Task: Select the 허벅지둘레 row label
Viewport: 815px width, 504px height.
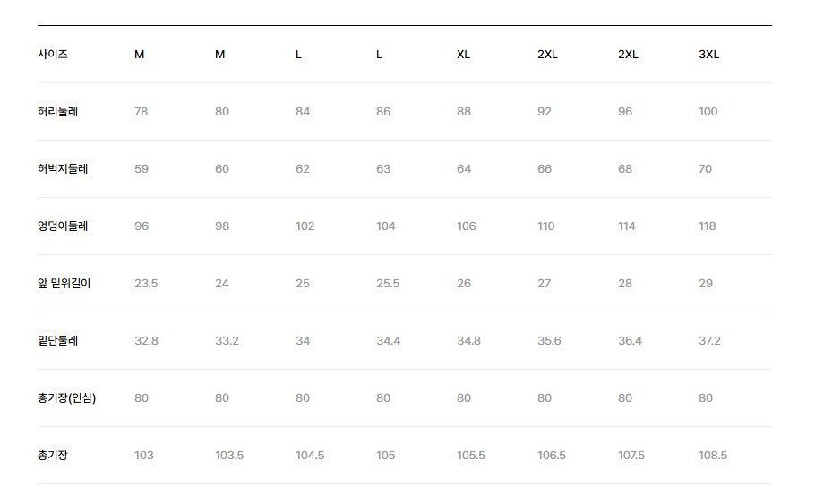Action: coord(63,169)
